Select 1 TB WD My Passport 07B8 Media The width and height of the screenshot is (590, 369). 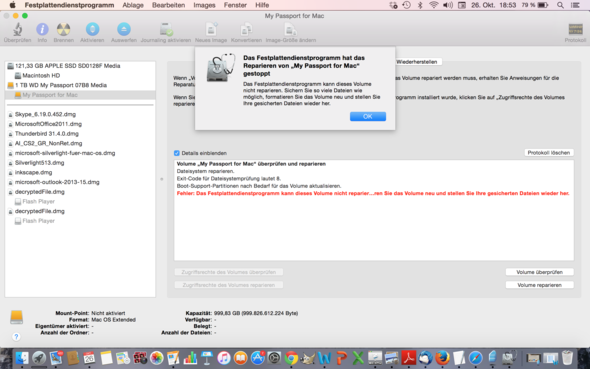coord(80,85)
